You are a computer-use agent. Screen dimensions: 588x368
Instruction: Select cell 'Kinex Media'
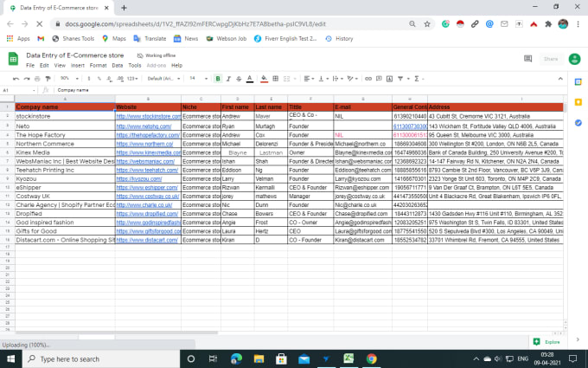65,152
